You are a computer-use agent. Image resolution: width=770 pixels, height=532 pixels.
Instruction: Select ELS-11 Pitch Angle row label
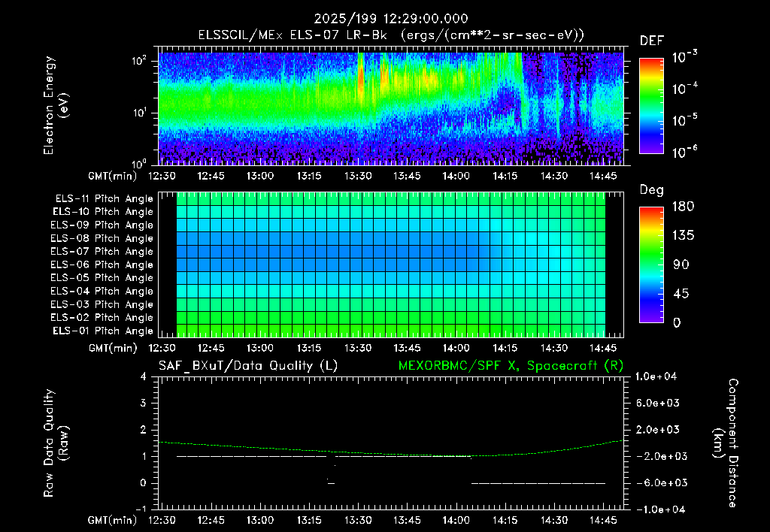104,199
